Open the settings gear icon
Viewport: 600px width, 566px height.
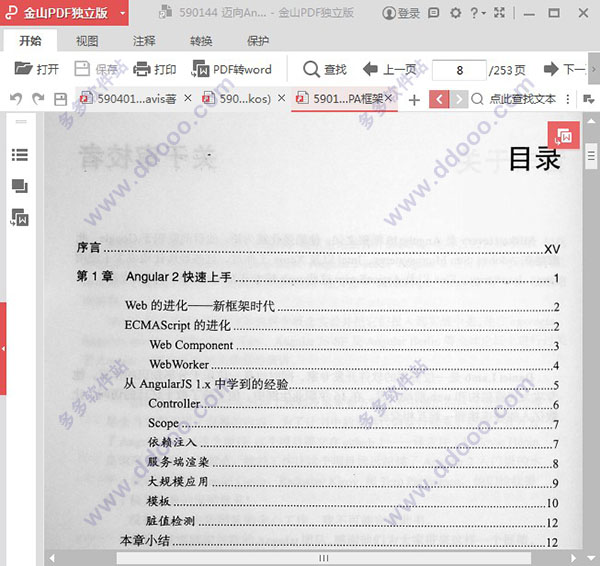(x=455, y=13)
